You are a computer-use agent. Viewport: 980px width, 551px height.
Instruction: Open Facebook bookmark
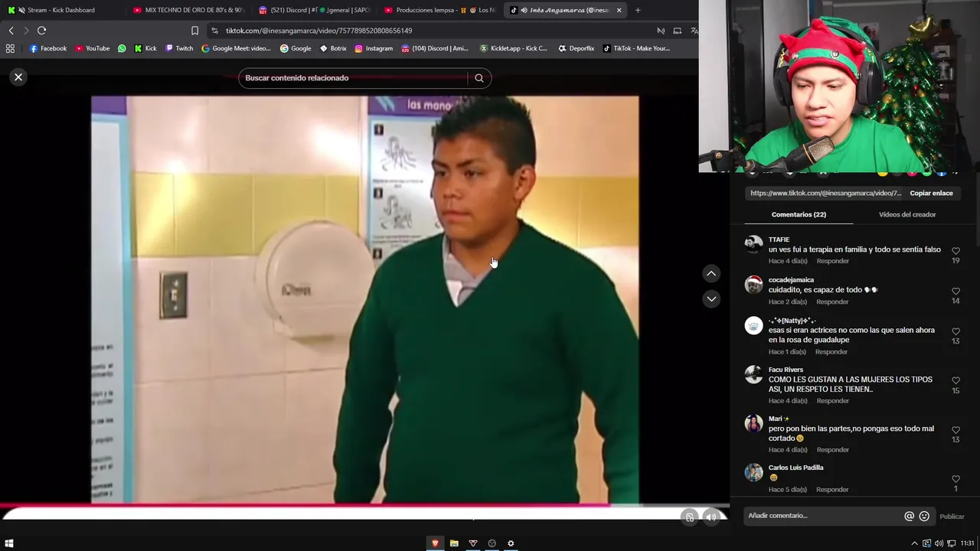coord(48,48)
